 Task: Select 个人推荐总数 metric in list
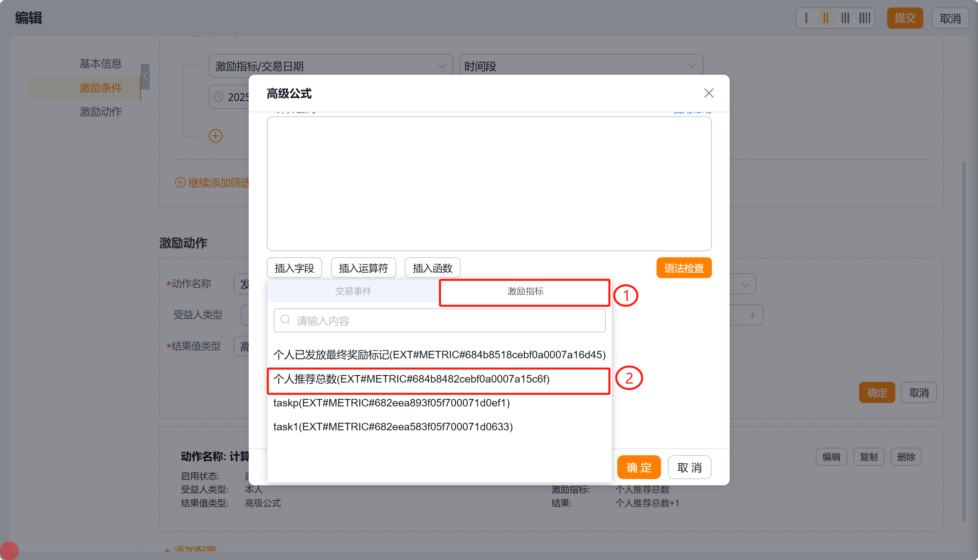pyautogui.click(x=411, y=379)
